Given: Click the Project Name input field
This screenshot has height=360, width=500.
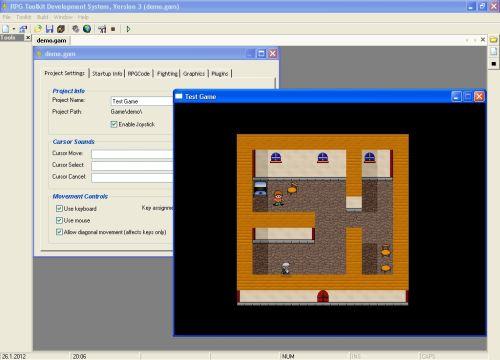Looking at the screenshot, I should [142, 101].
